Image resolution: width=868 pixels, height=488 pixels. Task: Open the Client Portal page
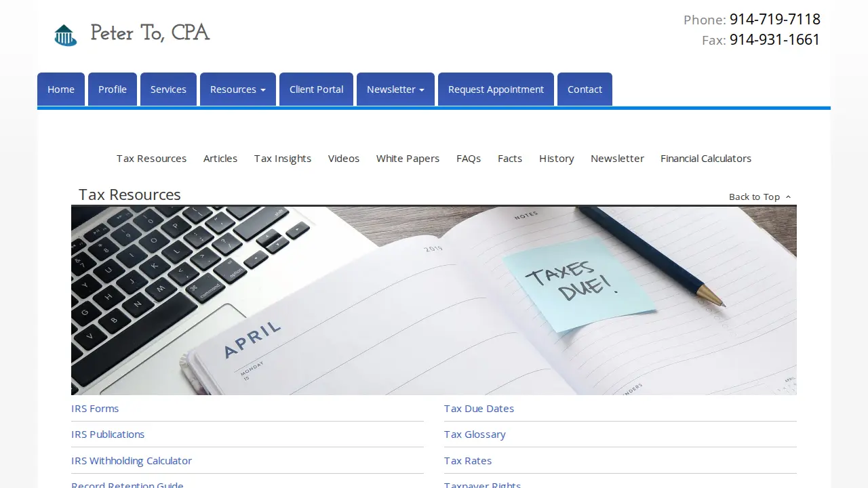[317, 89]
